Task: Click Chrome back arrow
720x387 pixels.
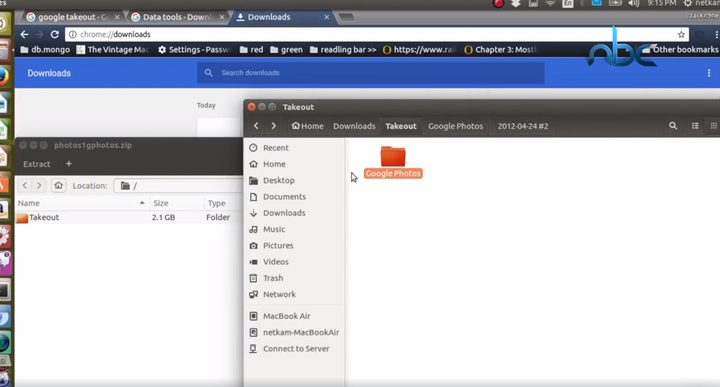Action: pos(24,34)
